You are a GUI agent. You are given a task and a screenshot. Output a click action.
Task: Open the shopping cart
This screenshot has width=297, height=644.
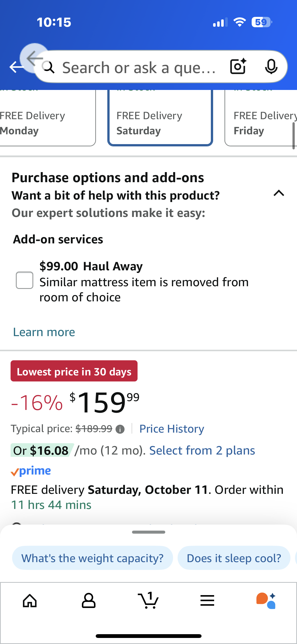tap(148, 601)
